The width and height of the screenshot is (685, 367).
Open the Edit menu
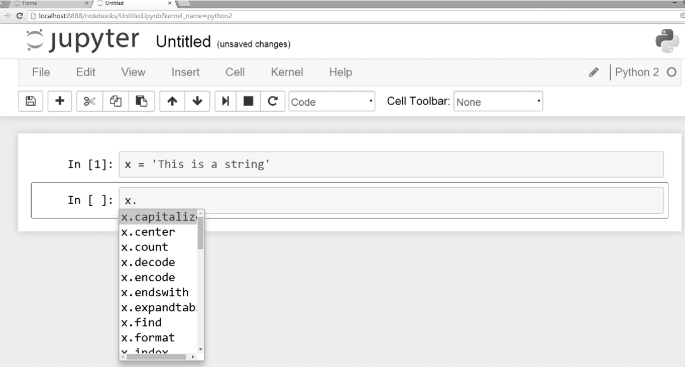(86, 72)
